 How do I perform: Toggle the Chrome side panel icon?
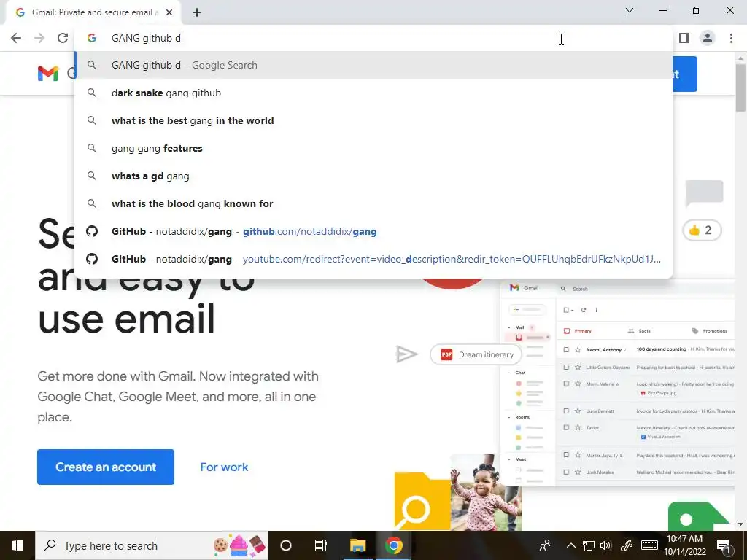684,38
